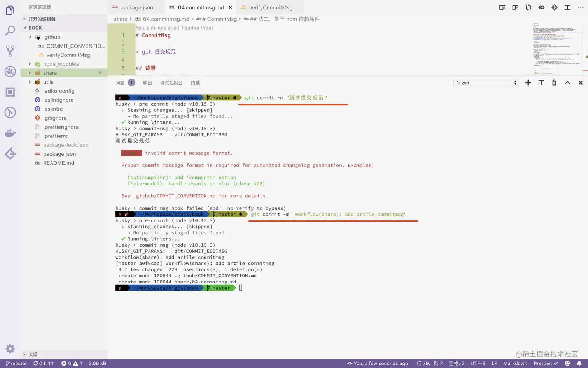588x368 pixels.
Task: Open the 调试控制台 debug console tab
Action: coord(171,83)
